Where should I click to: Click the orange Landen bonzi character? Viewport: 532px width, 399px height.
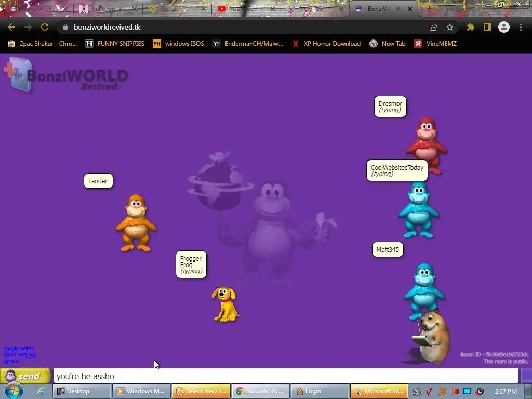136,223
